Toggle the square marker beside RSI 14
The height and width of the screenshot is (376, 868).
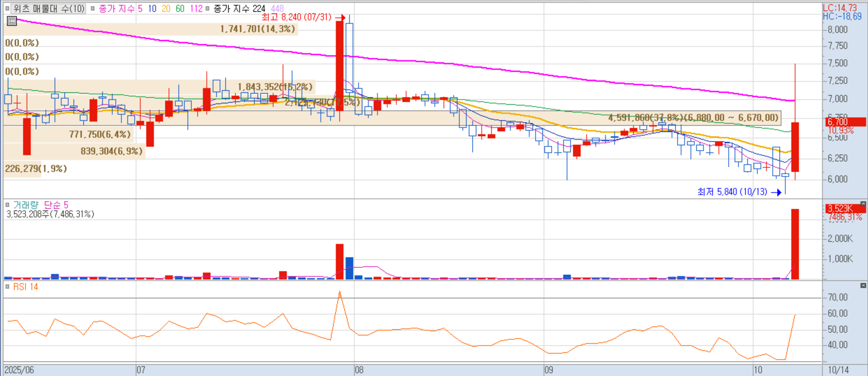(7, 287)
